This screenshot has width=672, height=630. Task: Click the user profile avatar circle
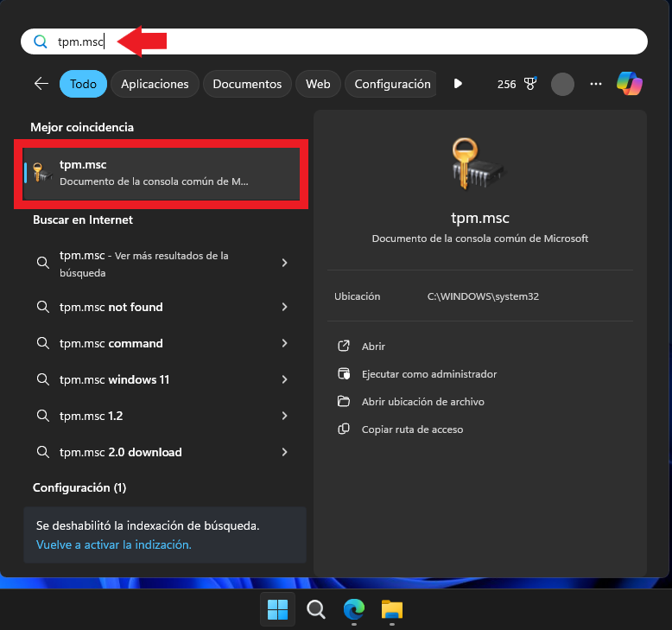[x=562, y=84]
